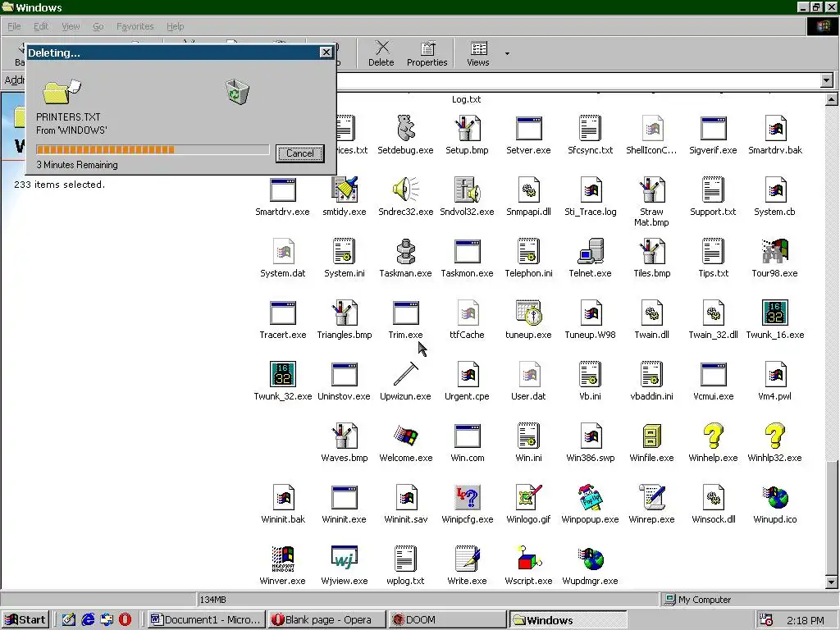The width and height of the screenshot is (840, 630).
Task: Select the Twunk_32.exe icon
Action: (x=283, y=374)
